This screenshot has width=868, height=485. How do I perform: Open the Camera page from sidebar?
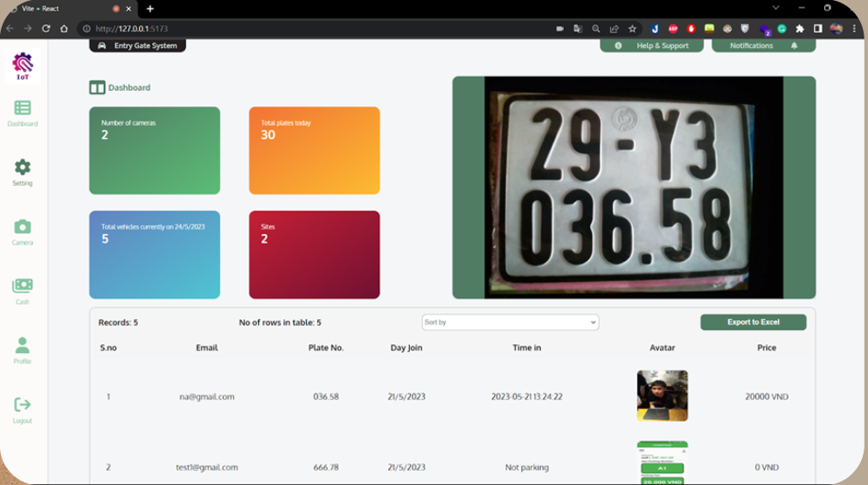(x=22, y=226)
